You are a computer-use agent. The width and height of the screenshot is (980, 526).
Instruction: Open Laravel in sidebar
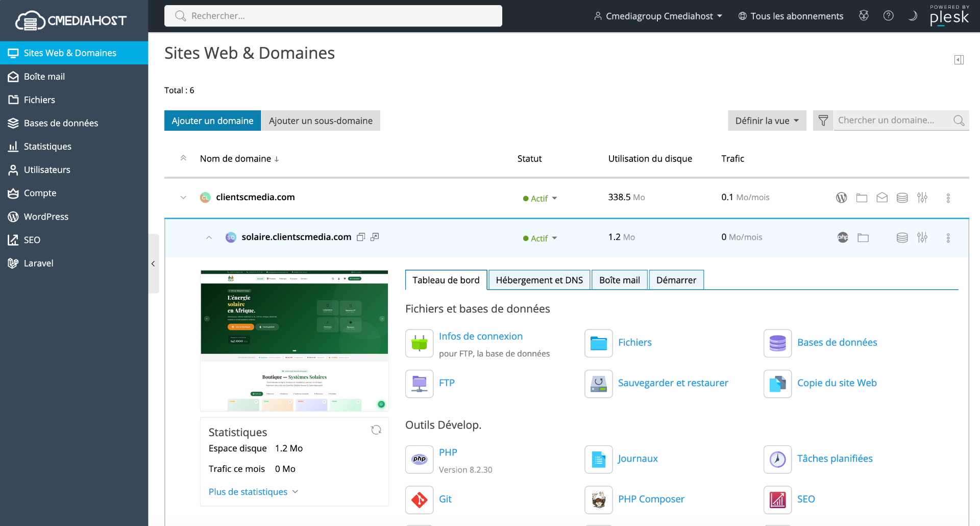tap(74, 263)
